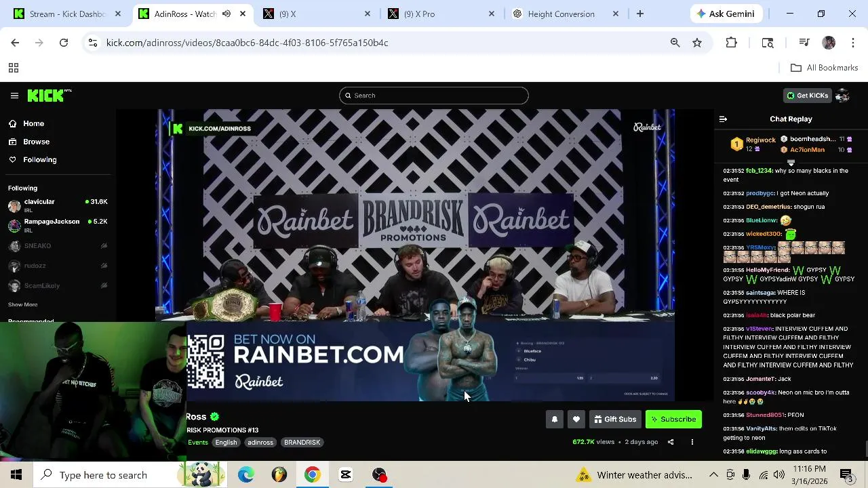Open the Chrome three-dot menu
Screen dimensions: 868x488
tap(853, 43)
